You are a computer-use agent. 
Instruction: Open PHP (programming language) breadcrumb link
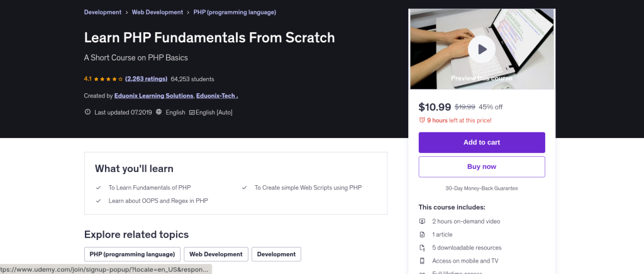[x=235, y=12]
